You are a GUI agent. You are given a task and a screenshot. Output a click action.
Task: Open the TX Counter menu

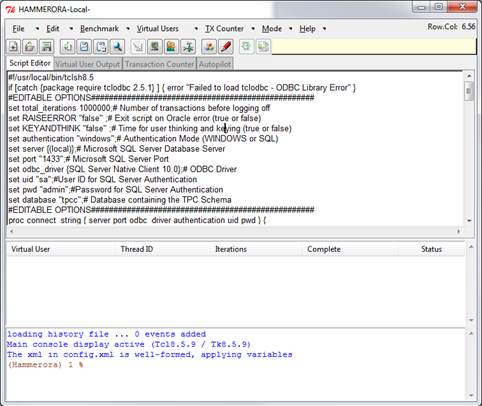[224, 29]
